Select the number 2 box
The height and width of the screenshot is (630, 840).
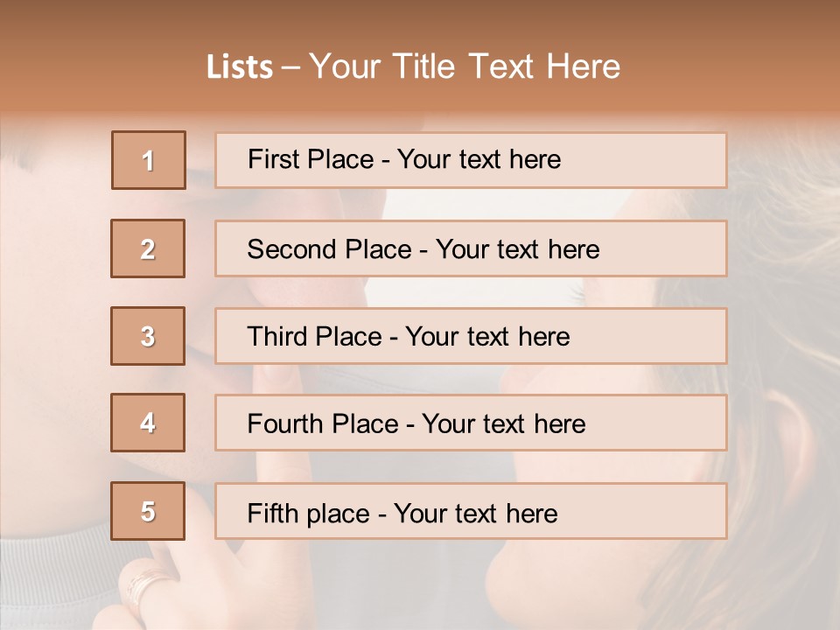pos(148,248)
